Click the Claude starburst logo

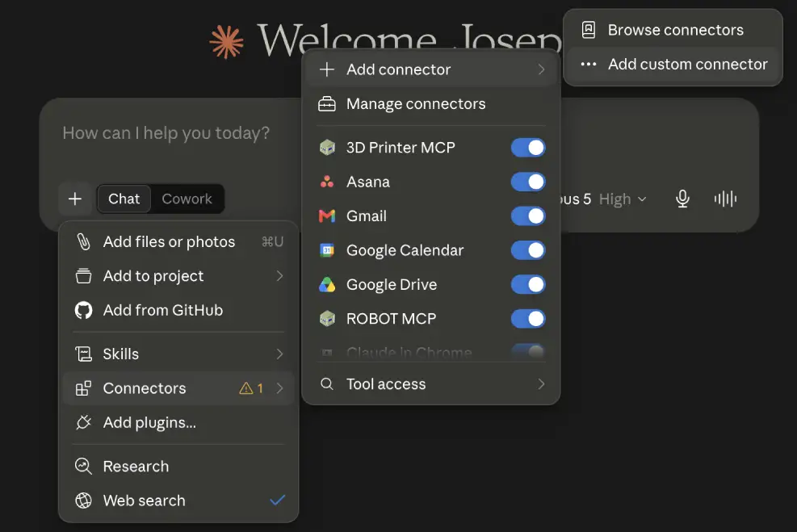click(226, 42)
